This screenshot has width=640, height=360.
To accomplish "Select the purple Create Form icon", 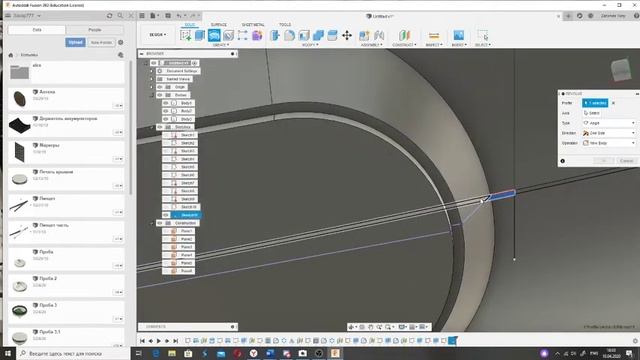I will [x=257, y=36].
